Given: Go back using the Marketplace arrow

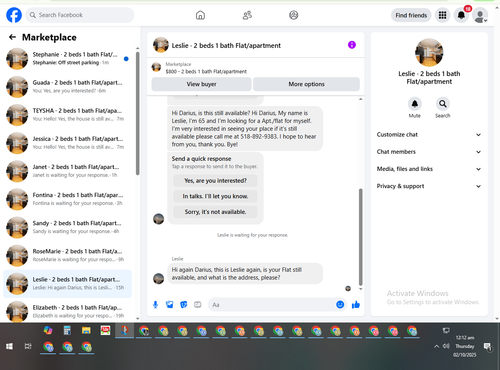Looking at the screenshot, I should coord(12,37).
